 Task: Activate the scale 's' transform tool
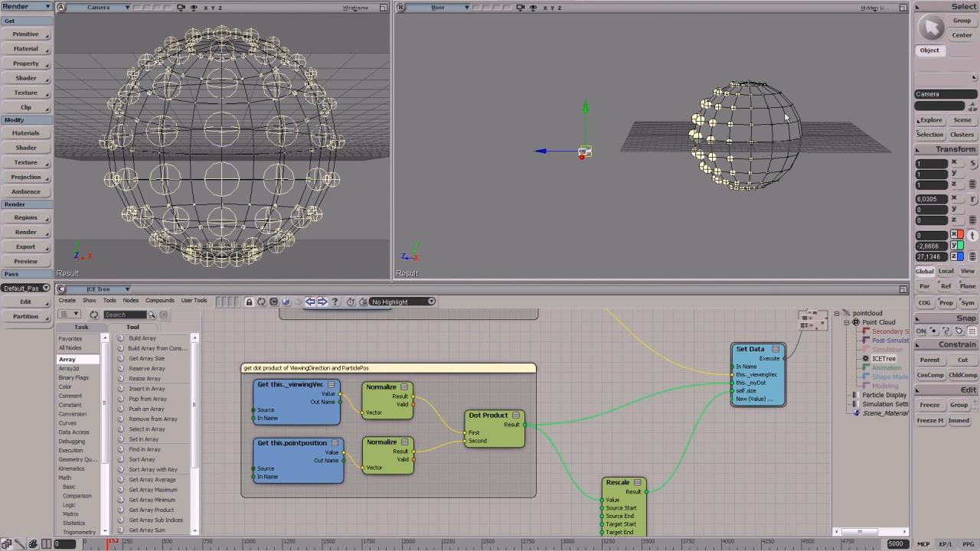(973, 164)
